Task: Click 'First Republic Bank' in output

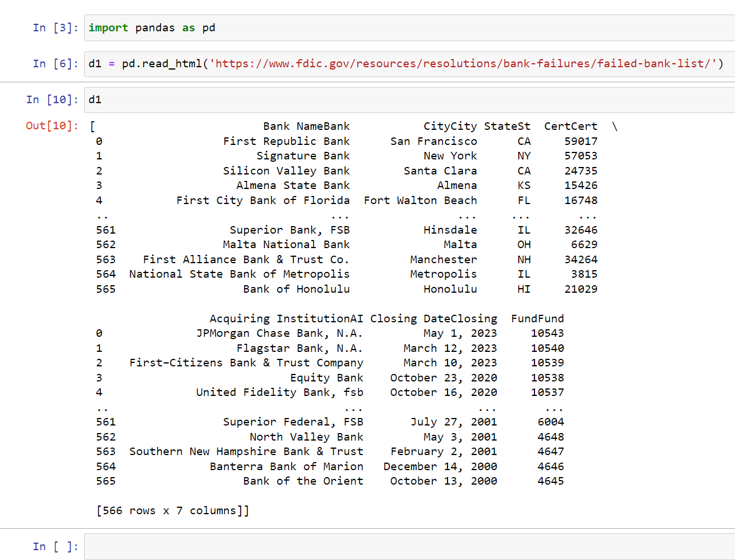Action: point(286,141)
